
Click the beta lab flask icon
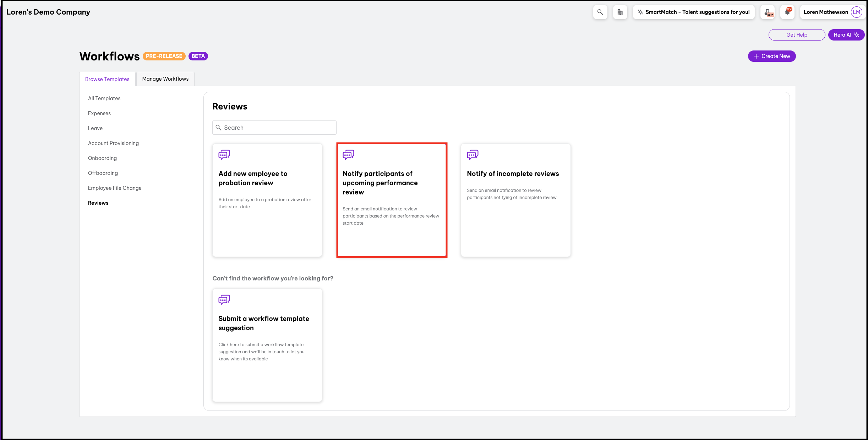click(x=768, y=12)
